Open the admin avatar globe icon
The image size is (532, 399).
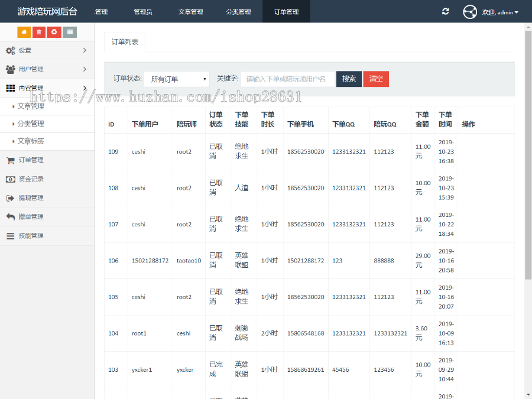tap(469, 11)
